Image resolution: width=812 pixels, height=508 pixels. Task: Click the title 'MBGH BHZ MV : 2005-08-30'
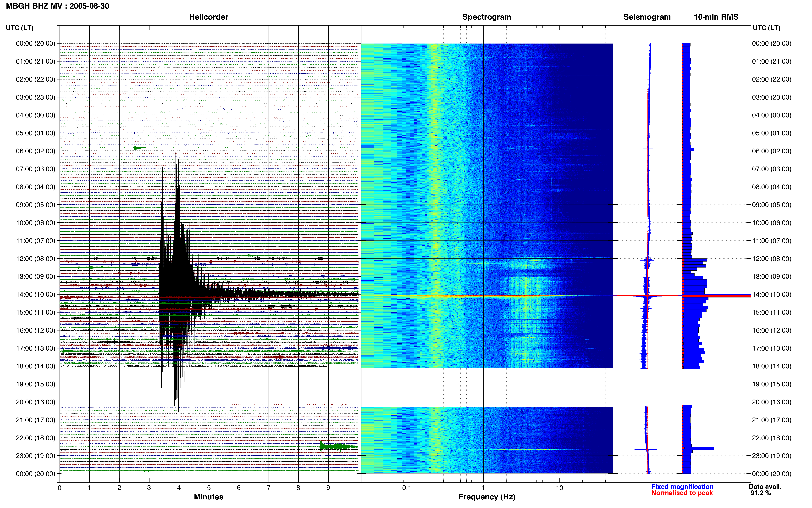coord(57,6)
